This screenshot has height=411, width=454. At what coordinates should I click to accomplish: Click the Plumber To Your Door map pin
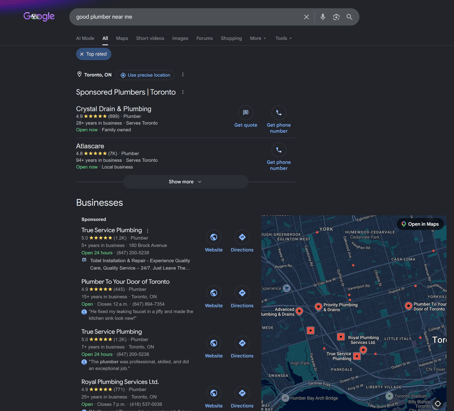pyautogui.click(x=408, y=306)
